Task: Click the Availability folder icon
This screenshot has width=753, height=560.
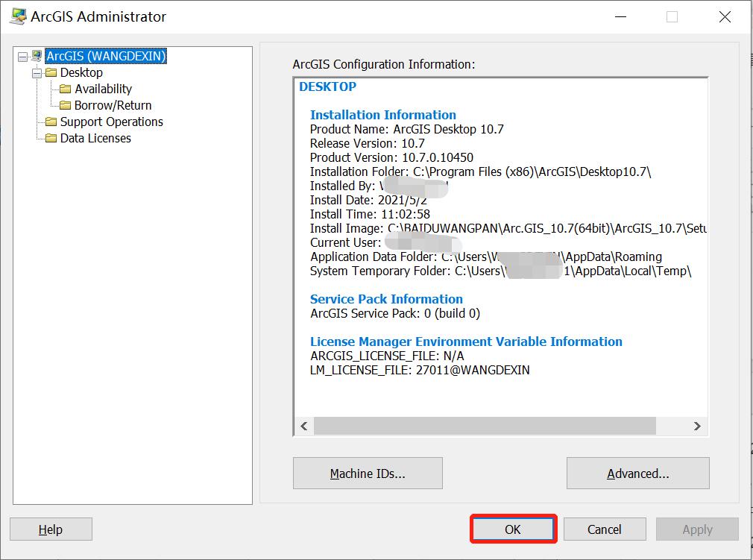Action: click(x=66, y=89)
